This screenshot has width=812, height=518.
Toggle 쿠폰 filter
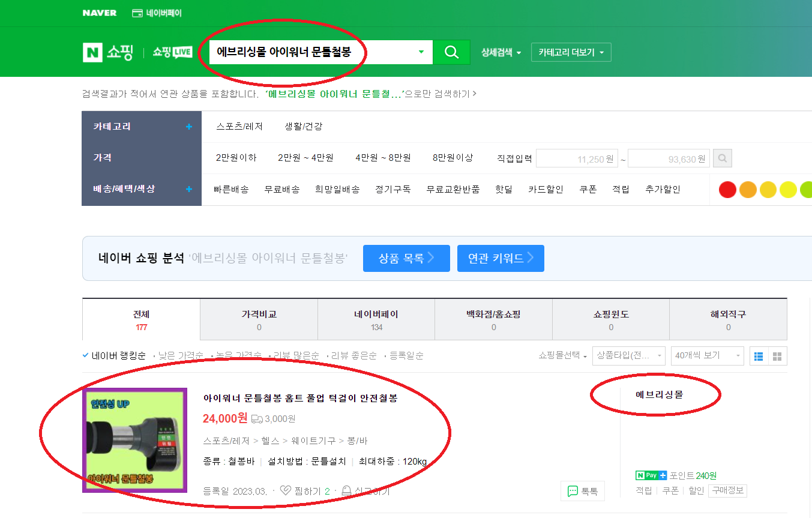[x=588, y=189]
